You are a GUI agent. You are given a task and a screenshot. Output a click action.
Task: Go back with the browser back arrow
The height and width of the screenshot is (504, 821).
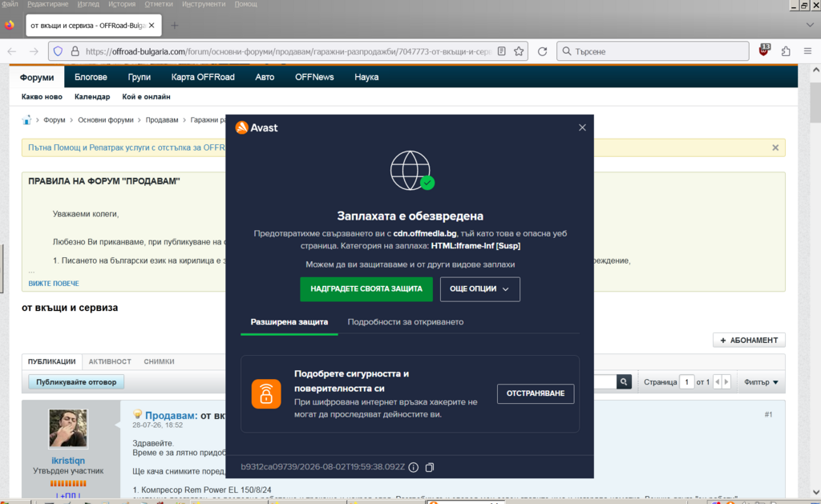pos(12,51)
